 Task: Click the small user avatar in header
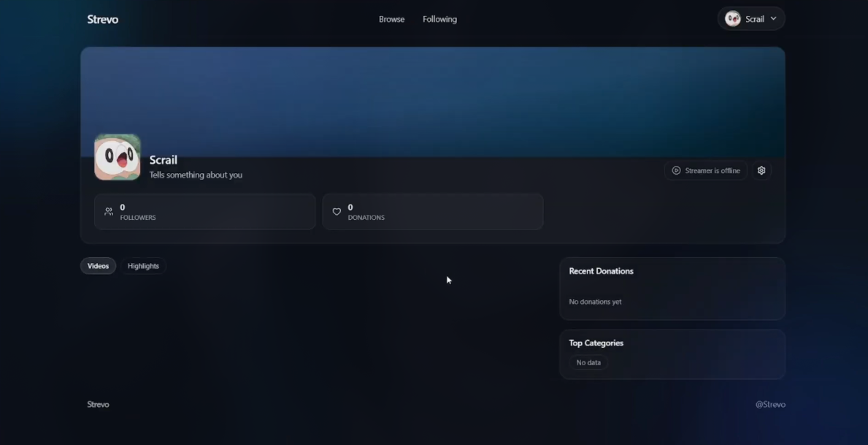coord(733,19)
